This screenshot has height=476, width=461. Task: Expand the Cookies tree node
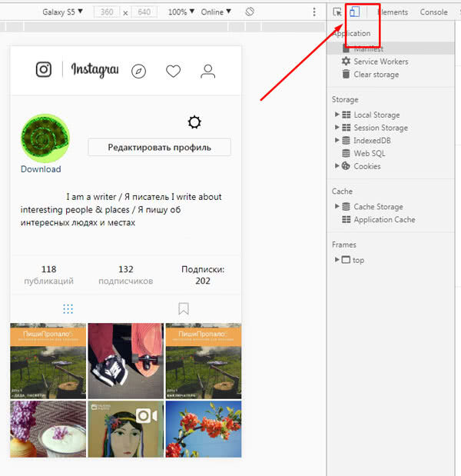[337, 166]
